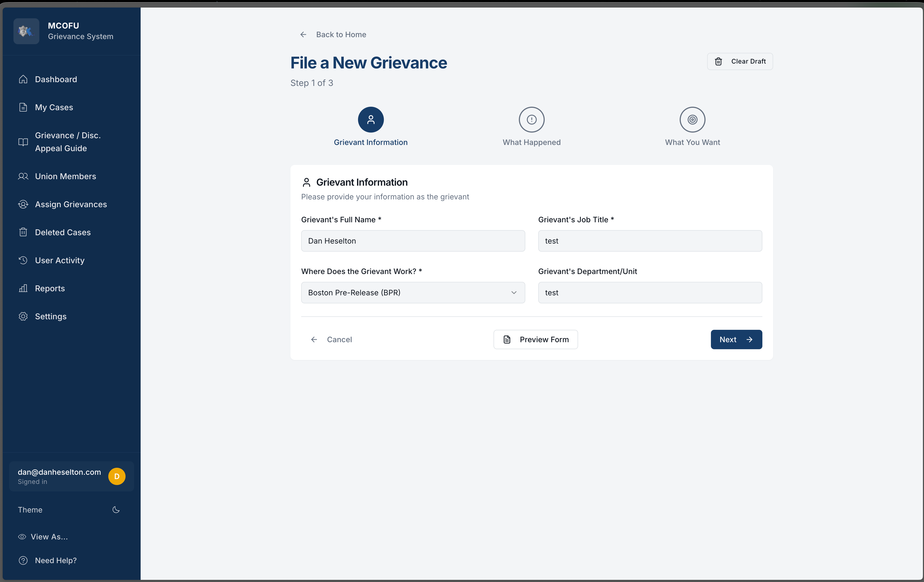Click the Deleted Cases trash icon
Screen dimensions: 924x582
[23, 232]
